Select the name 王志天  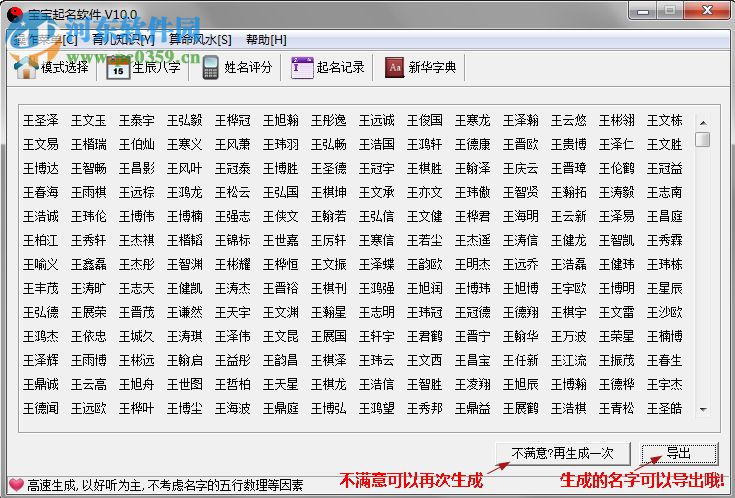136,288
